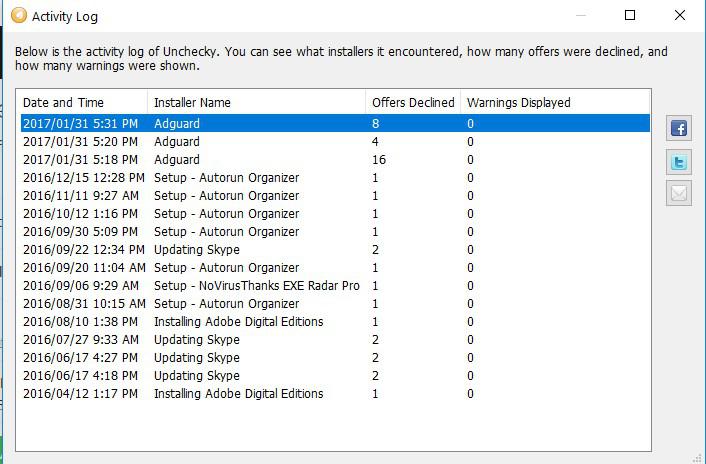Select the Adguard 5:31 PM entry

point(335,123)
